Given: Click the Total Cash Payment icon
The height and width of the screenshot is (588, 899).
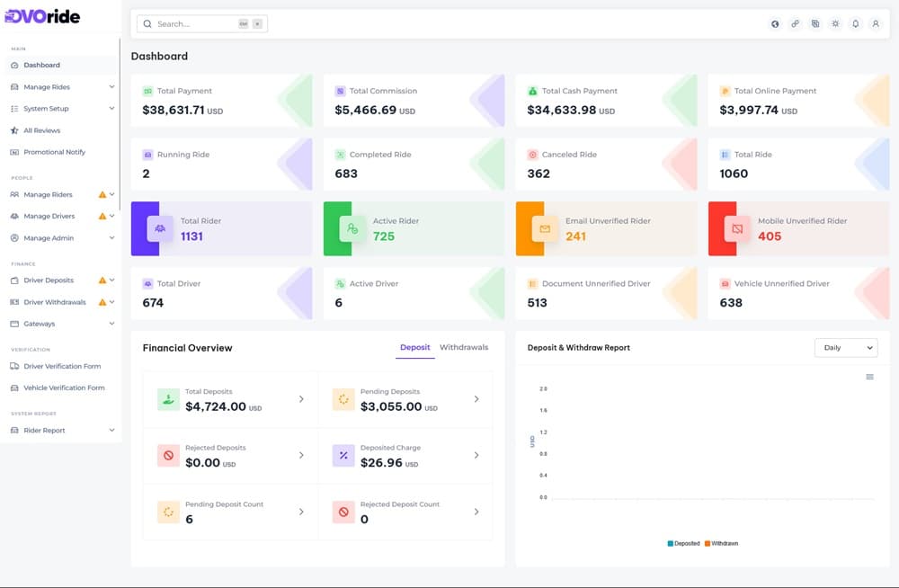Looking at the screenshot, I should pyautogui.click(x=532, y=91).
